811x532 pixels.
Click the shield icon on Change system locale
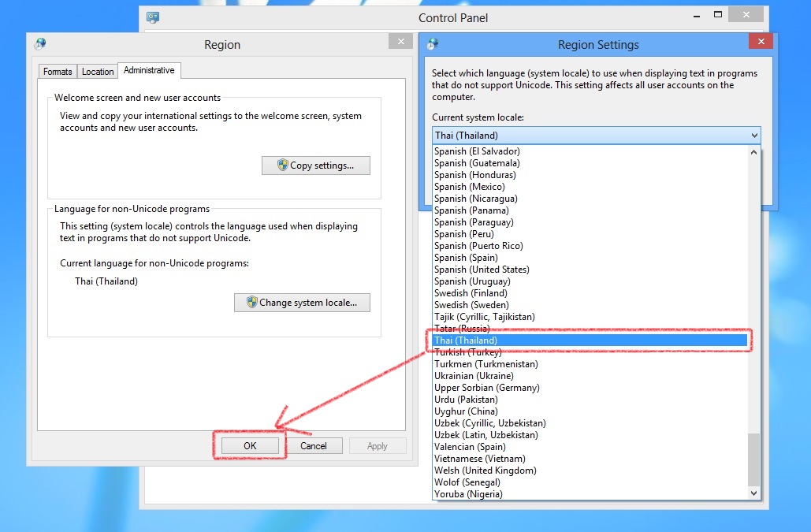252,303
